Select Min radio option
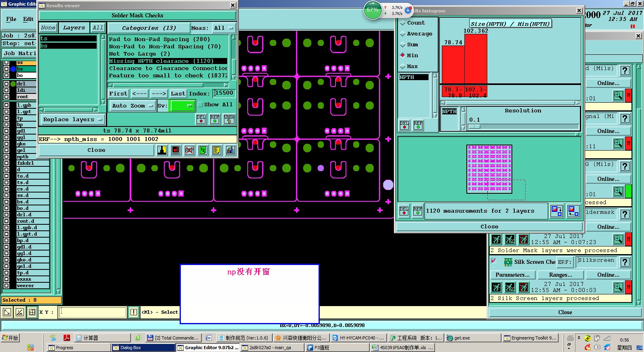 (402, 55)
